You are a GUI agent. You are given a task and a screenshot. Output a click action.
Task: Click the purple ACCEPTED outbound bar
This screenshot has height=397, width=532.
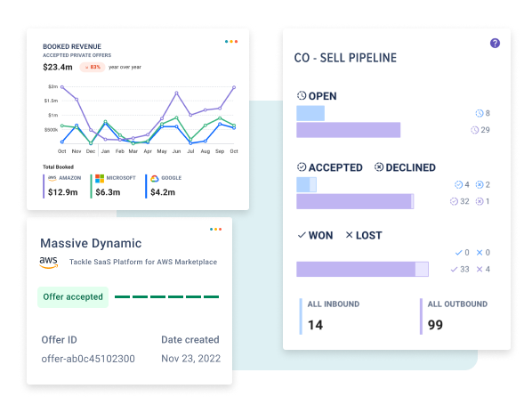(354, 201)
